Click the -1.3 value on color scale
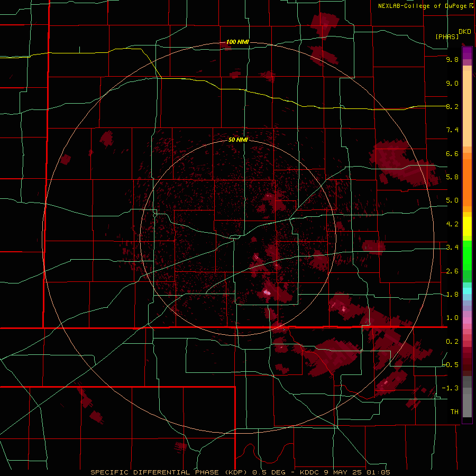The height and width of the screenshot is (476, 476). click(451, 388)
